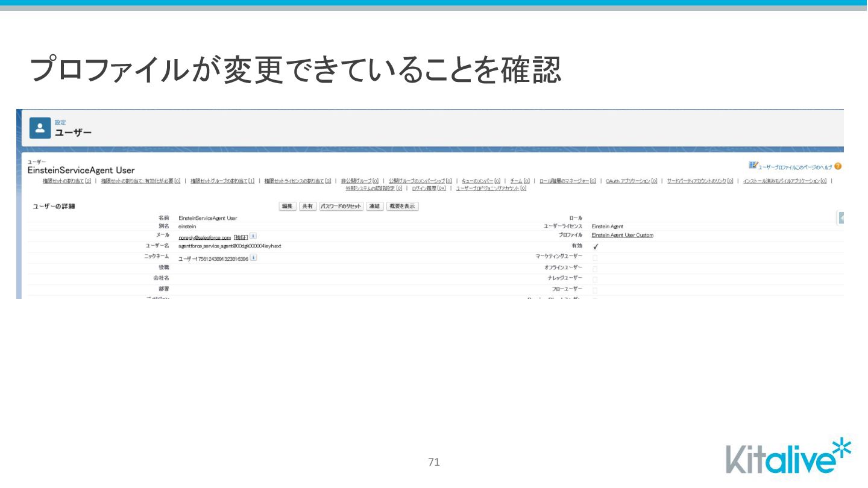Click the user setup icon beside ユーザー heading
The image size is (868, 488).
[x=40, y=128]
